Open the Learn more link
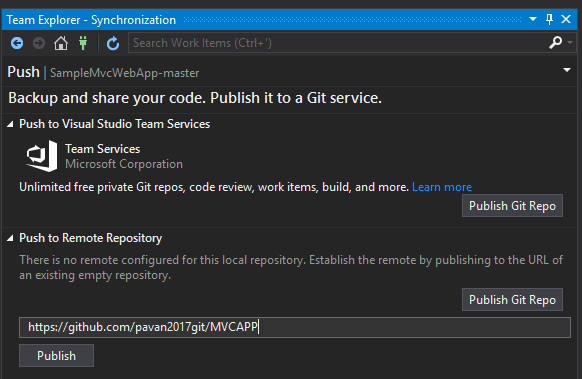This screenshot has width=582, height=379. click(x=442, y=187)
